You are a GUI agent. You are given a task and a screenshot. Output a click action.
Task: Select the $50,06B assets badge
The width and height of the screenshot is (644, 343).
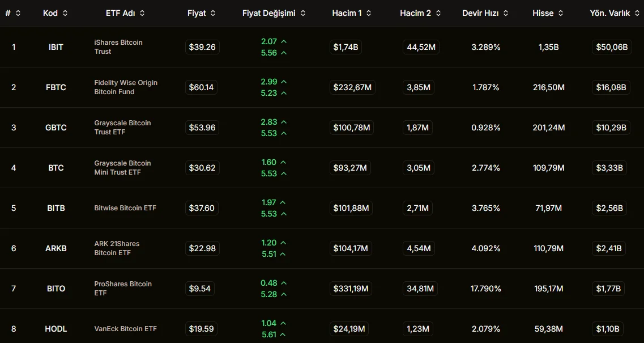612,47
